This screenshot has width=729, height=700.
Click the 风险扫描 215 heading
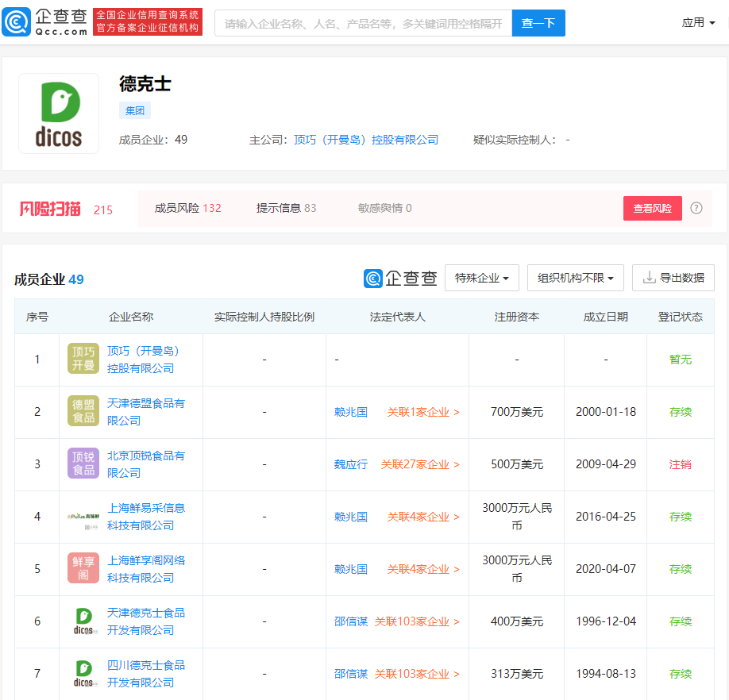click(x=66, y=209)
